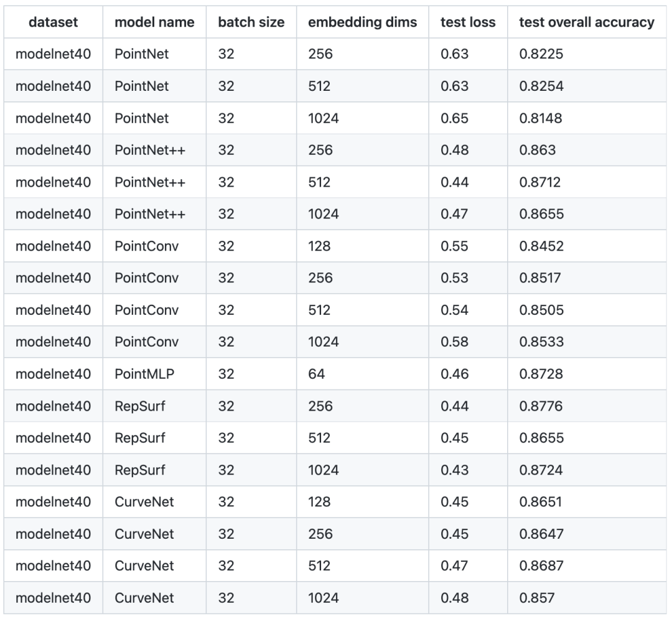Select accuracy value 0.8148
672x619 pixels.
pos(541,118)
